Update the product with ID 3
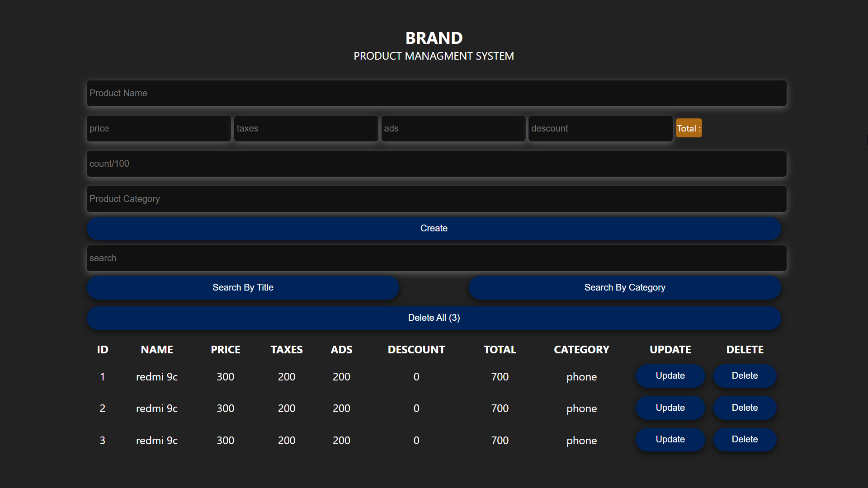This screenshot has height=488, width=868. click(x=670, y=439)
